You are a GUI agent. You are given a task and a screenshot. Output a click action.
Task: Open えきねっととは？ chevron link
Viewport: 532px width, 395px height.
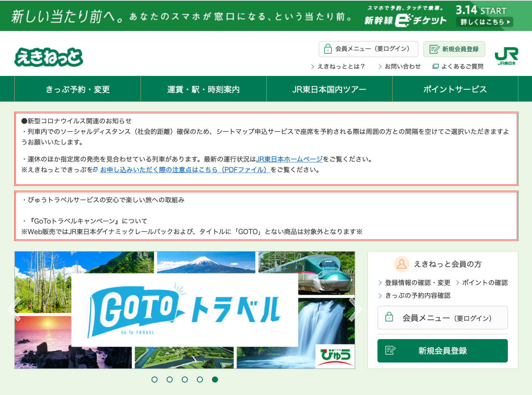click(338, 66)
